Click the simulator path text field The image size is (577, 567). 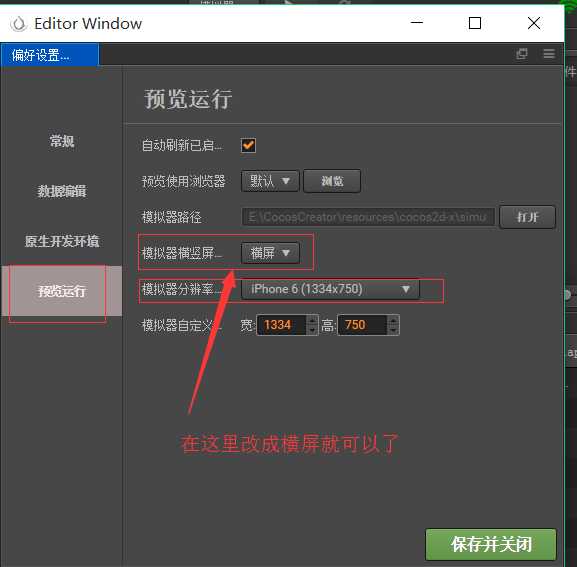point(368,217)
